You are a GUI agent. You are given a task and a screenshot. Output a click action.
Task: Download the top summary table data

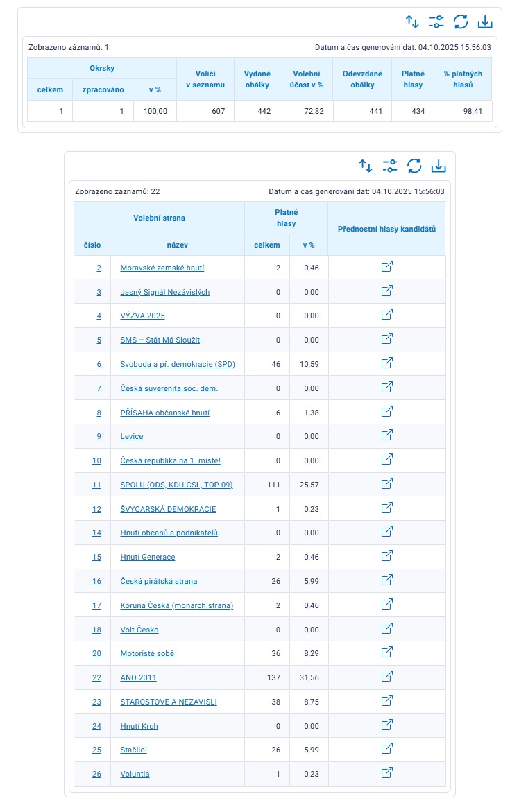[485, 21]
